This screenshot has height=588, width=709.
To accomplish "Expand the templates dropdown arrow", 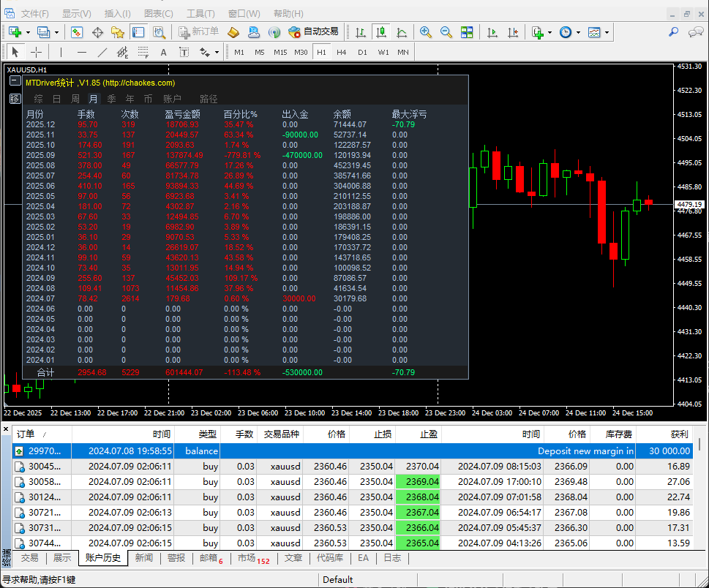I will coord(607,32).
